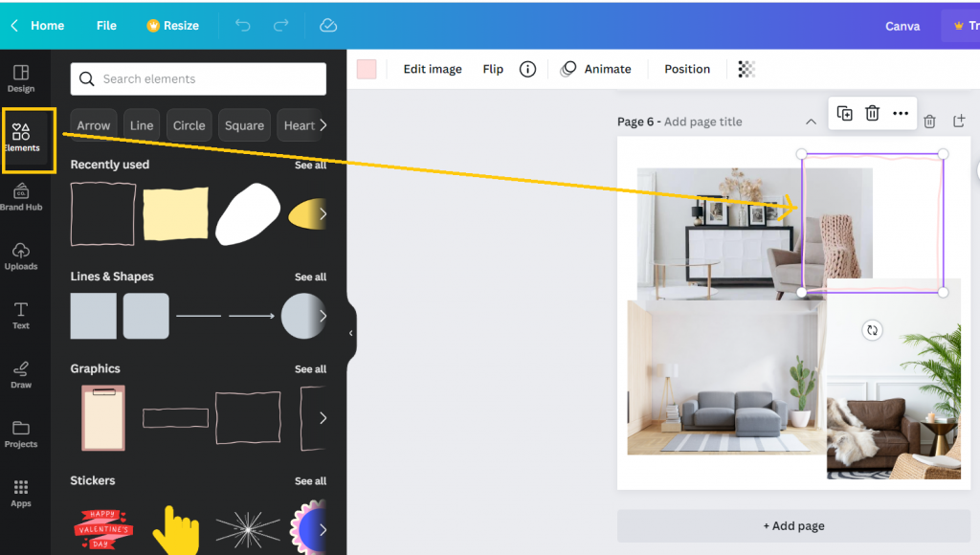Open Brand Hub from the sidebar
Screen dimensions: 980x555
click(x=21, y=198)
